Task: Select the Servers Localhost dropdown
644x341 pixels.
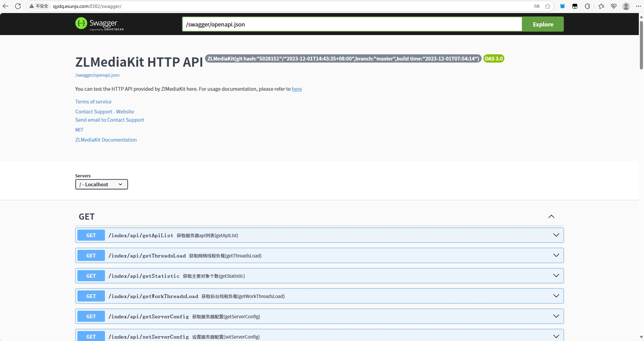Action: 101,184
